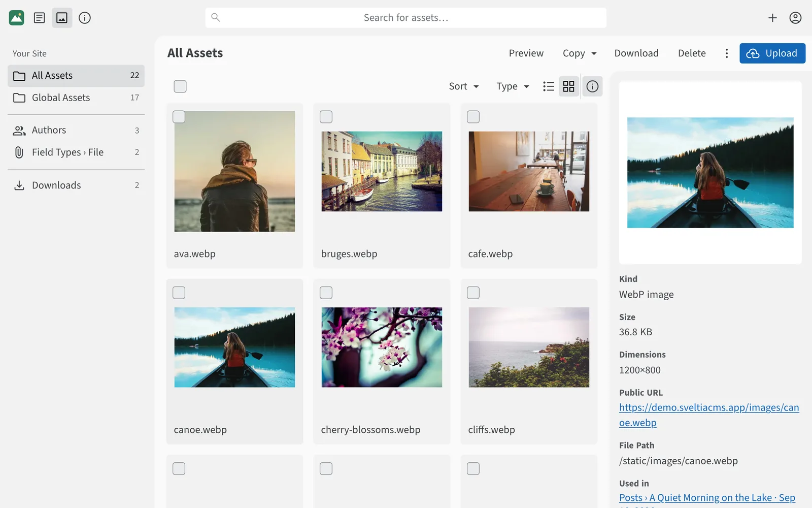Viewport: 812px width, 508px height.
Task: Click the Search for assets field
Action: pos(406,18)
